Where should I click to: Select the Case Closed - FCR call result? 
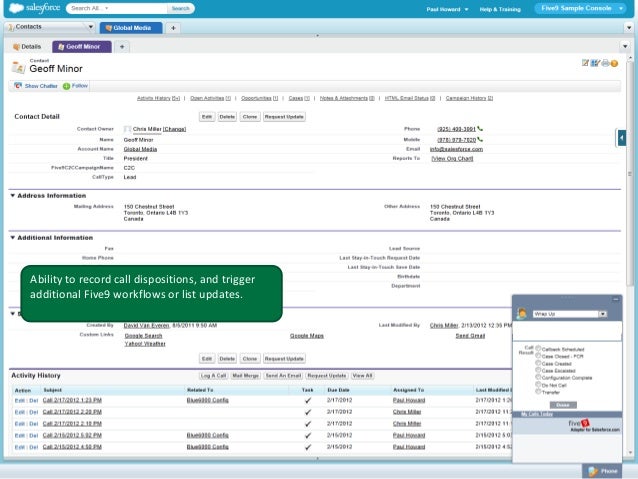click(538, 356)
